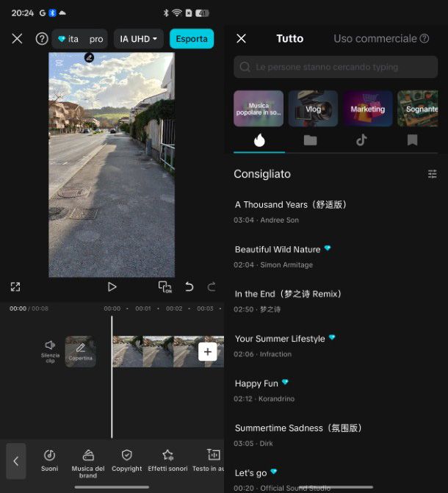
Task: Mute clip audio with Silenzia clip
Action: (x=50, y=350)
